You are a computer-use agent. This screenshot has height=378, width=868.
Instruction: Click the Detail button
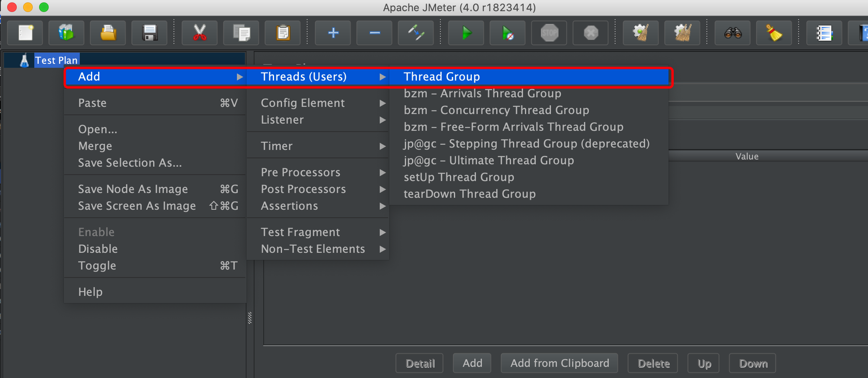(x=420, y=363)
